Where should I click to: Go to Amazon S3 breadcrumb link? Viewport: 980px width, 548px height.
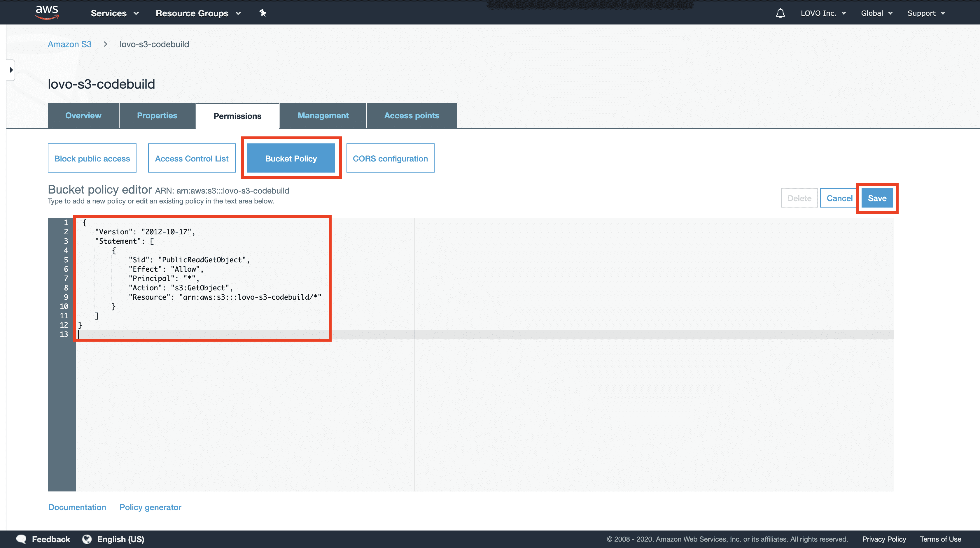pyautogui.click(x=70, y=44)
